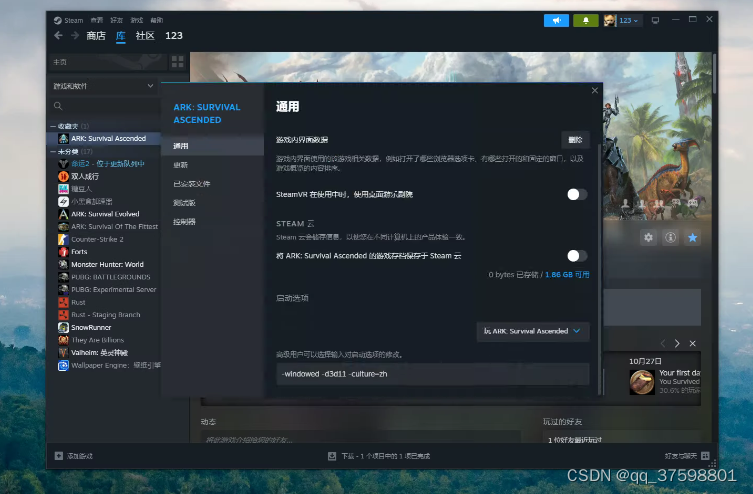
Task: Open the 通用 general settings tab
Action: (212, 146)
